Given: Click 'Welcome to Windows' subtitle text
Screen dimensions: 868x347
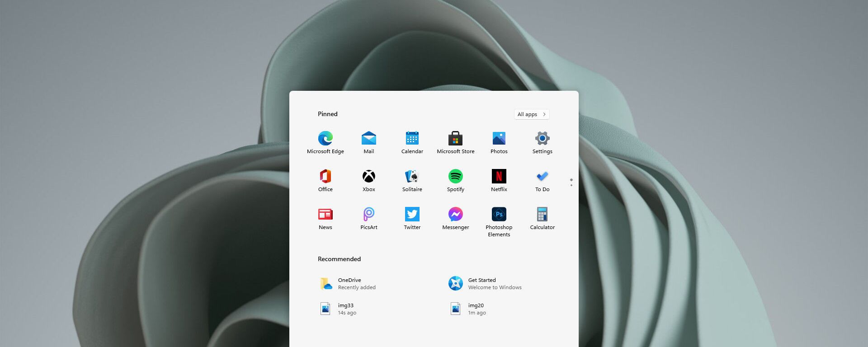Looking at the screenshot, I should tap(495, 287).
